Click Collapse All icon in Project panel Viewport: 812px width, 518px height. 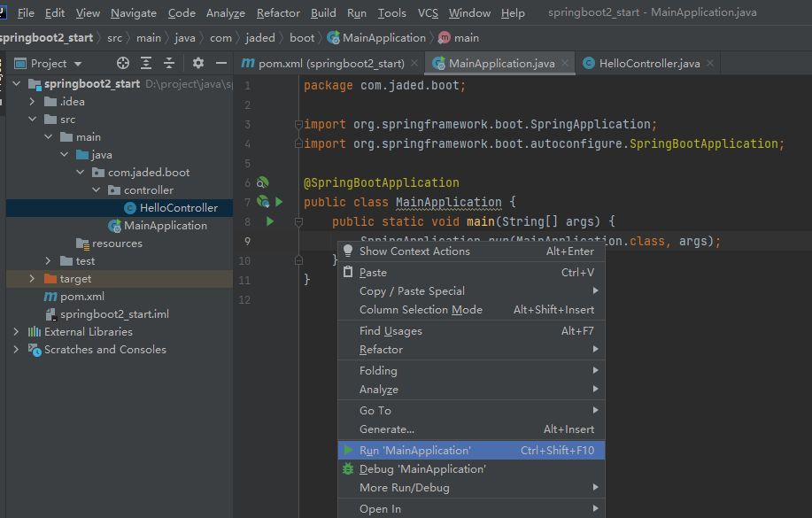click(169, 63)
